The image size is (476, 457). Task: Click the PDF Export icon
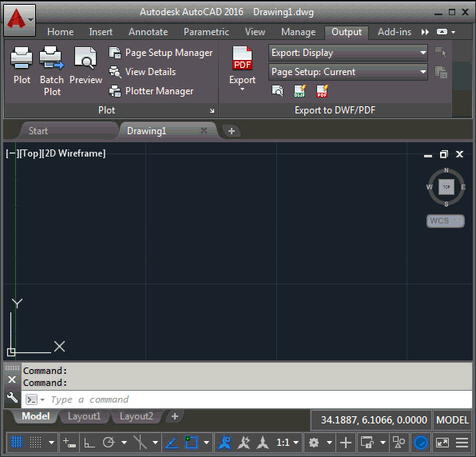(x=242, y=58)
